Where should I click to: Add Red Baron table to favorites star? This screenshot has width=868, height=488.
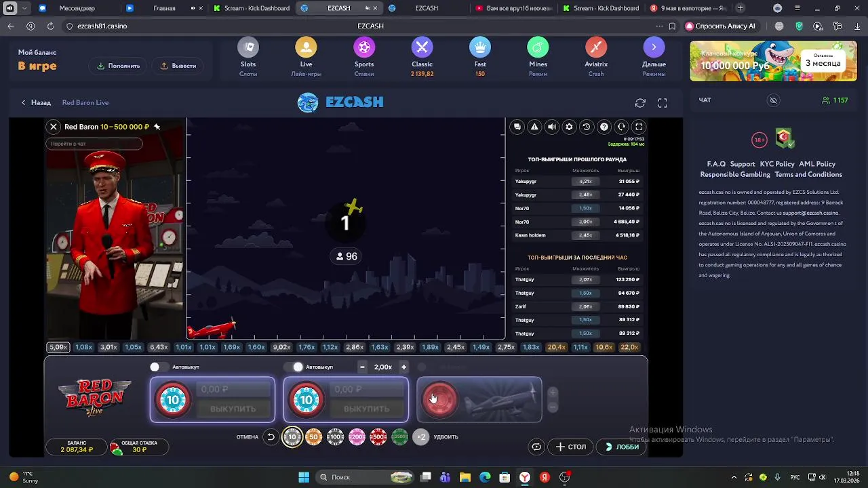tap(157, 127)
